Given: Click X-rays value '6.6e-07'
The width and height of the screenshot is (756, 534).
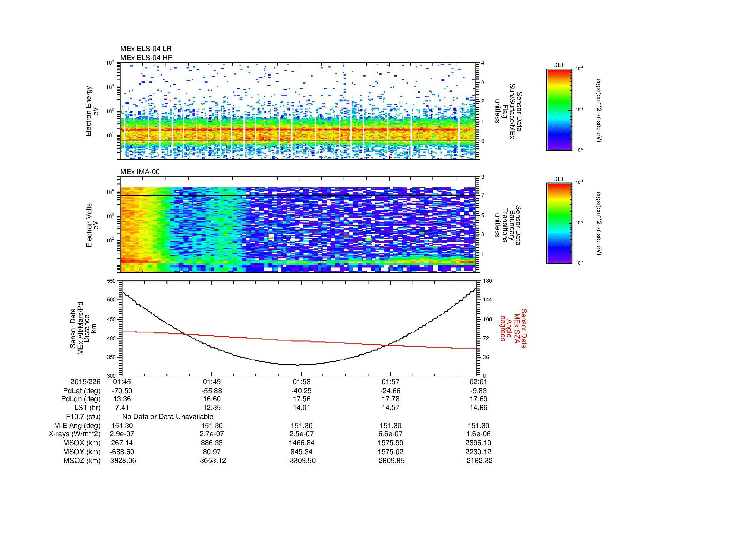Looking at the screenshot, I should (x=390, y=434).
